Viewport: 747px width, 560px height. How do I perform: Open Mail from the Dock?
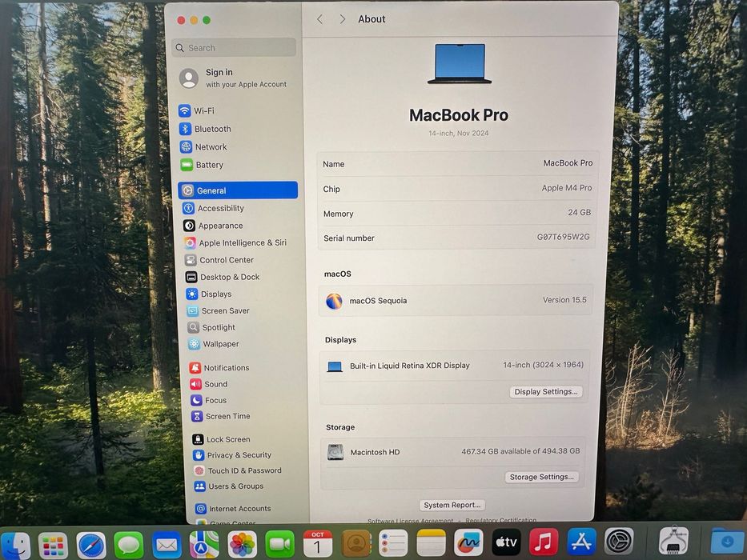tap(167, 545)
